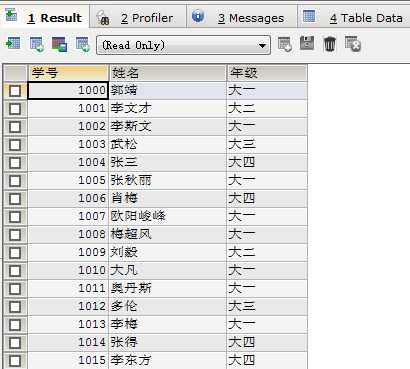This screenshot has height=369, width=410.
Task: Tick the checkbox for row 1001
Action: 15,109
